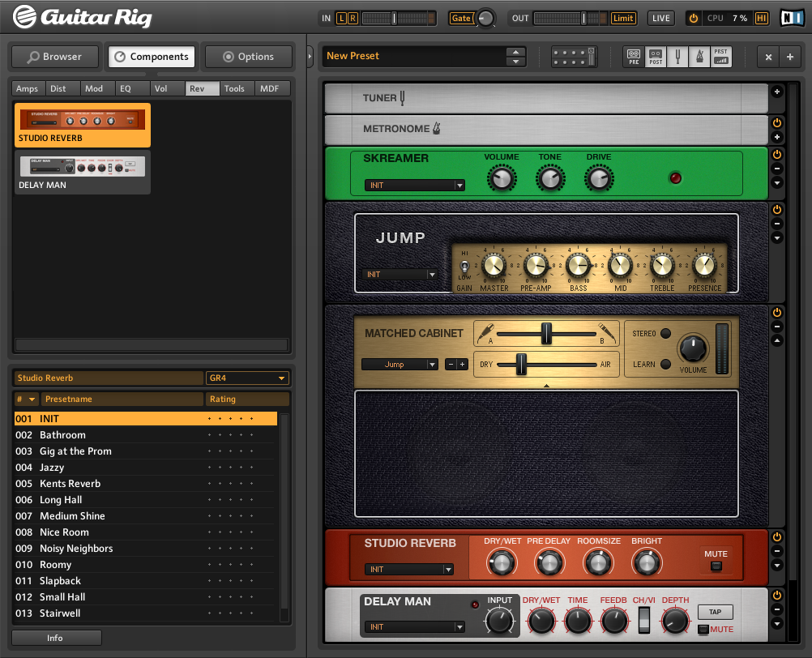Switch to the Browser tab
This screenshot has height=658, width=812.
(x=54, y=57)
